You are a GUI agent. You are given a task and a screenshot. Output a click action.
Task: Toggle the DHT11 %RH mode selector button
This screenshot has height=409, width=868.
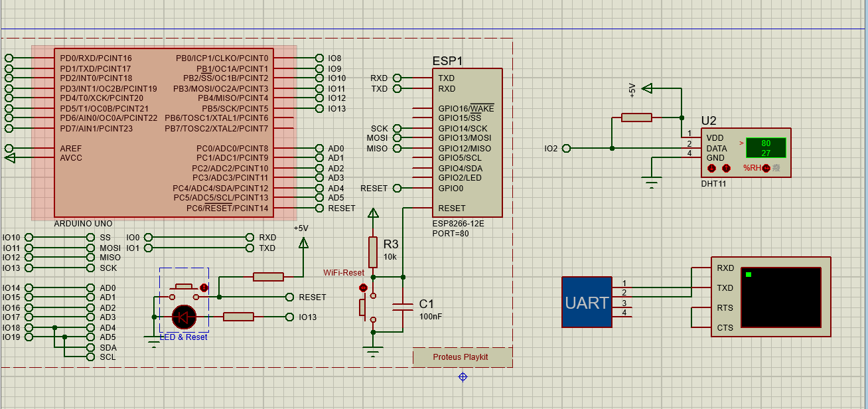(766, 168)
